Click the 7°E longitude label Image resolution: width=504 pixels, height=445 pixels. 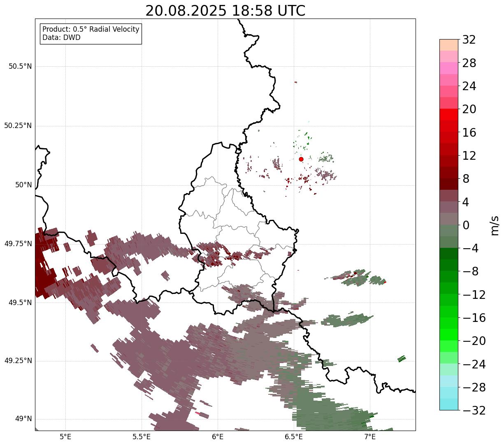pos(370,437)
